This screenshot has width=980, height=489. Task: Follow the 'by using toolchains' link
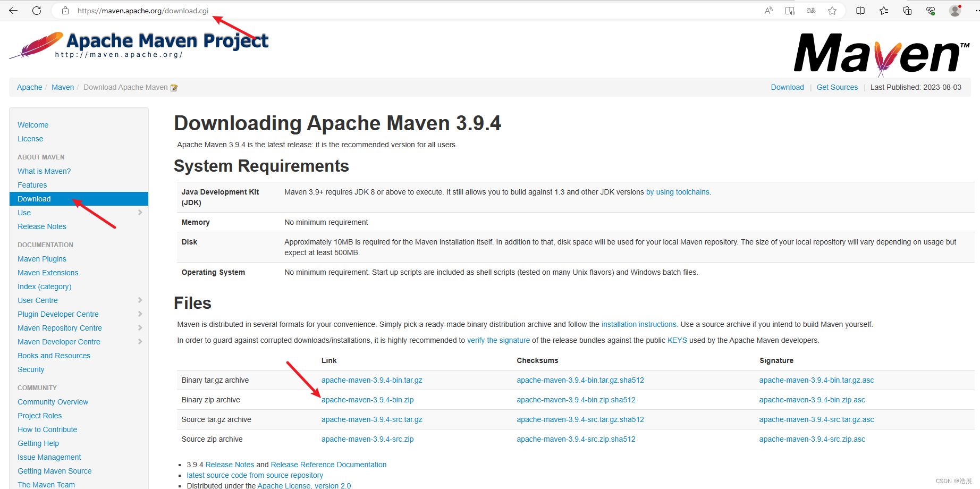(678, 192)
